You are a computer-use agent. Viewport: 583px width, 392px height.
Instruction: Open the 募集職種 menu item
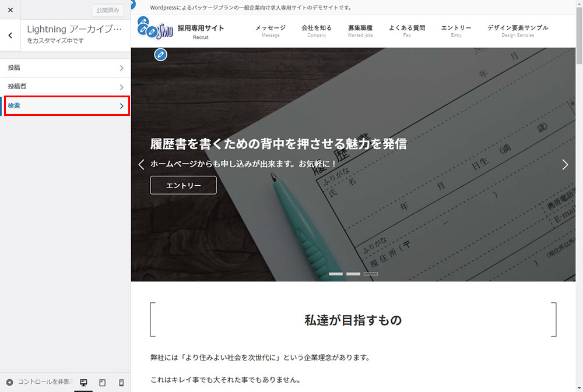tap(360, 30)
